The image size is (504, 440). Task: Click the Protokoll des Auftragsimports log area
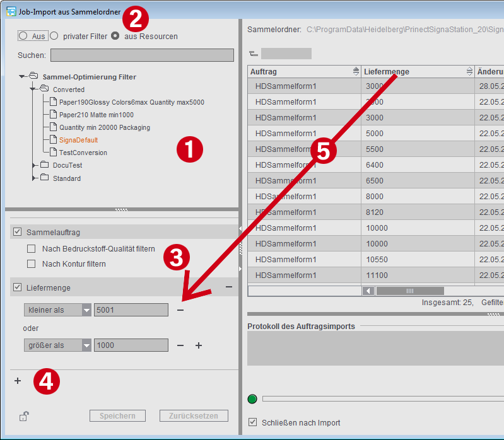(x=375, y=349)
